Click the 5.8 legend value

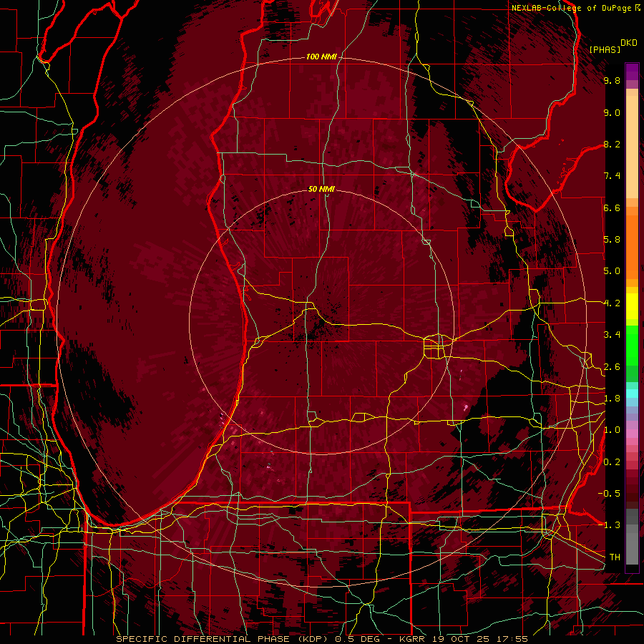click(612, 240)
